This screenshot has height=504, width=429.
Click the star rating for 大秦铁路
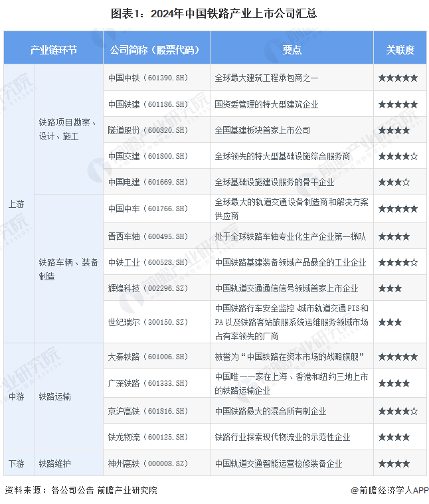[398, 357]
